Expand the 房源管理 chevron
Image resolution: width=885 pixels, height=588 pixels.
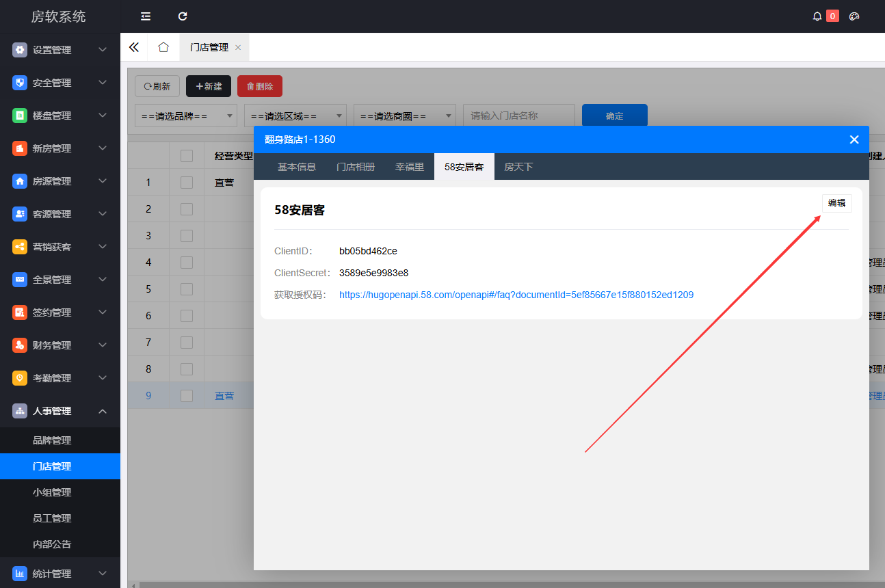pyautogui.click(x=103, y=181)
